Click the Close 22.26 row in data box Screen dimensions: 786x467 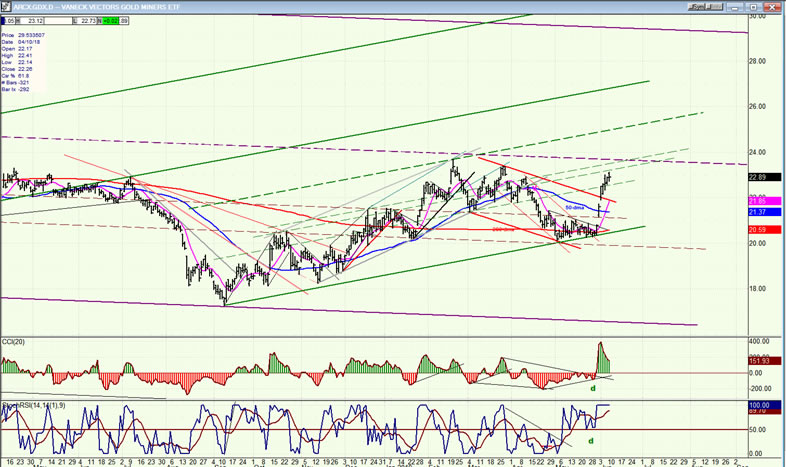(20, 70)
